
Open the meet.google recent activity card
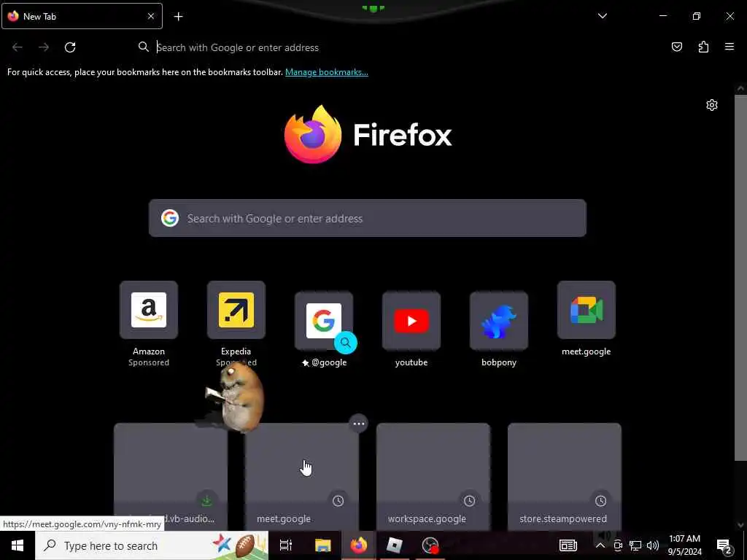point(301,476)
